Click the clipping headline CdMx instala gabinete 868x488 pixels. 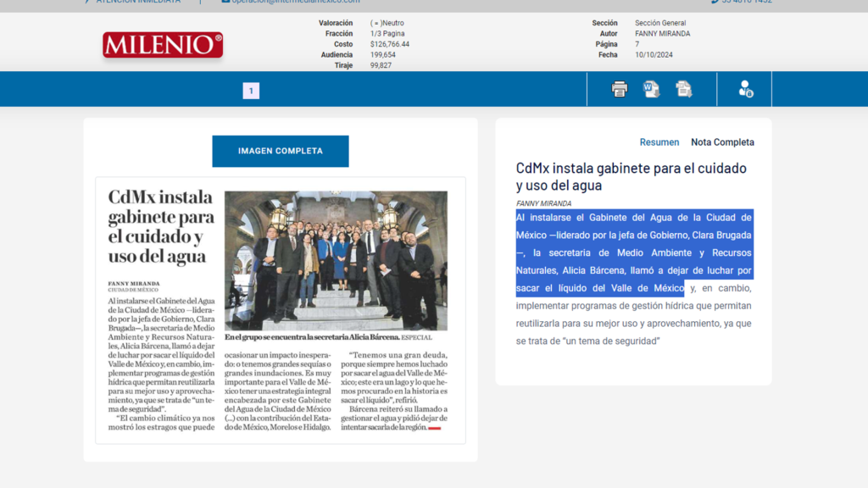[161, 227]
